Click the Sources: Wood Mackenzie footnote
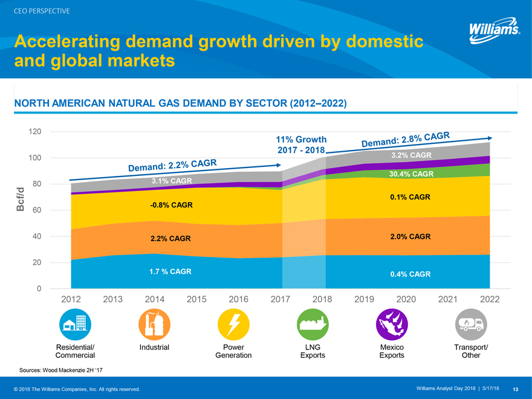This screenshot has width=532, height=399. [x=54, y=368]
